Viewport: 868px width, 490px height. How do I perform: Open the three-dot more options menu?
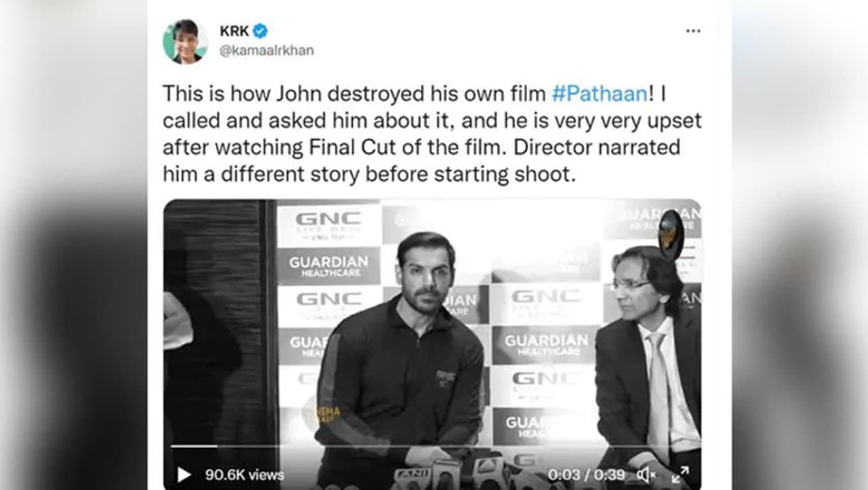point(692,31)
